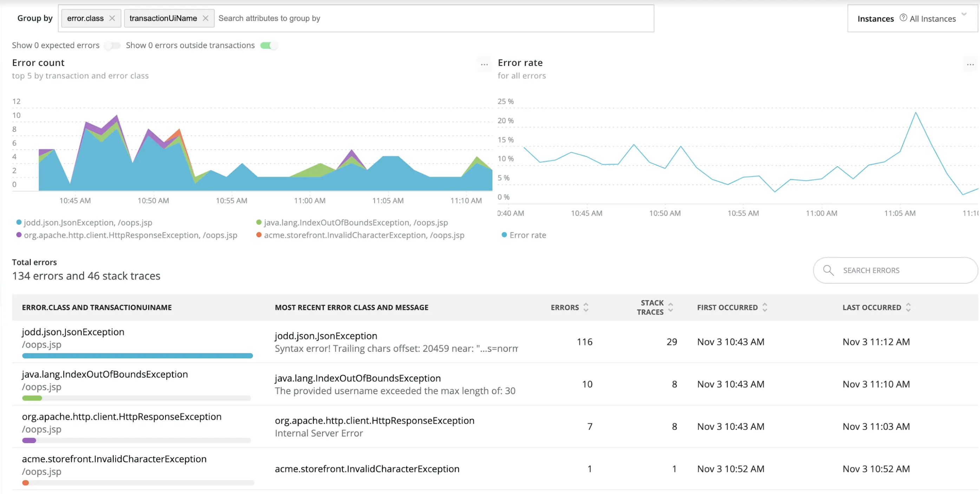This screenshot has width=980, height=494.
Task: Click the Instances help question icon
Action: [x=903, y=18]
